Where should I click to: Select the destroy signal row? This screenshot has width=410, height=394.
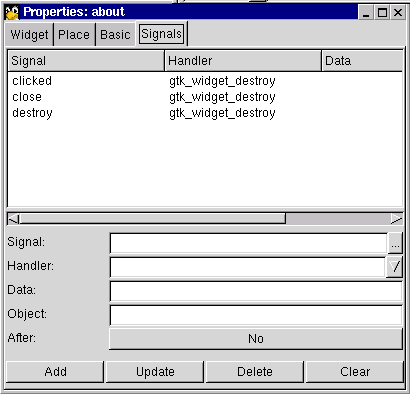pyautogui.click(x=205, y=113)
